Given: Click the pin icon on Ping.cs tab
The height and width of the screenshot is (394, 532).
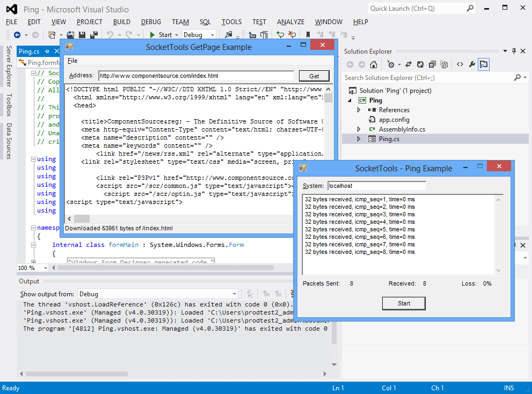Looking at the screenshot, I should click(47, 51).
